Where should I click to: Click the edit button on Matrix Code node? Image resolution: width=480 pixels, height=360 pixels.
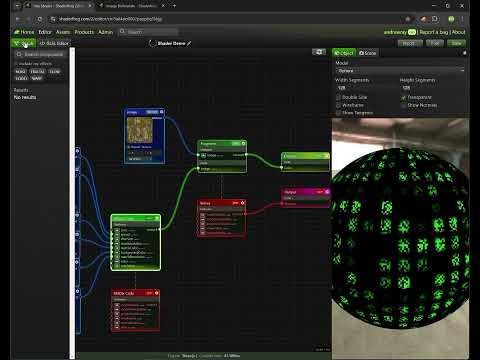coord(149,293)
